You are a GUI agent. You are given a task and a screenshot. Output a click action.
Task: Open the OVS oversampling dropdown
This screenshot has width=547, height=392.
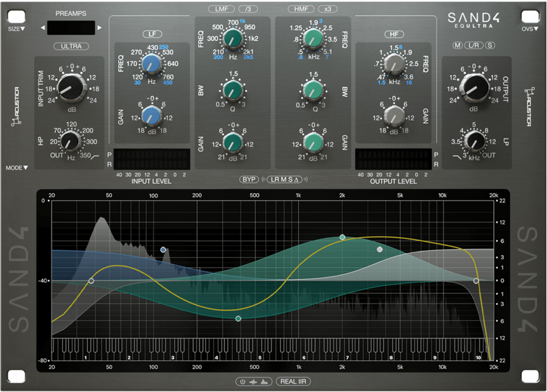coord(529,29)
